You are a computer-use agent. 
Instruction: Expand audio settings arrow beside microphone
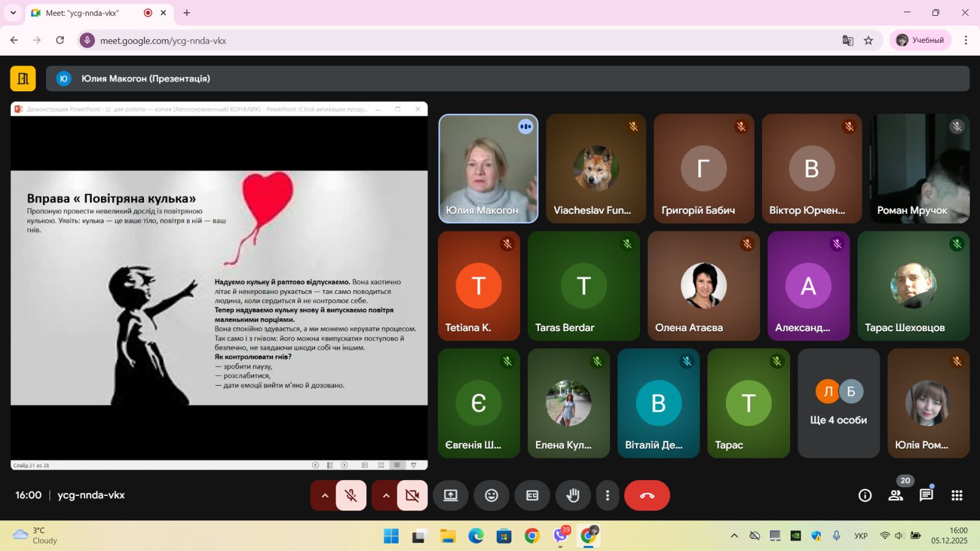(325, 495)
